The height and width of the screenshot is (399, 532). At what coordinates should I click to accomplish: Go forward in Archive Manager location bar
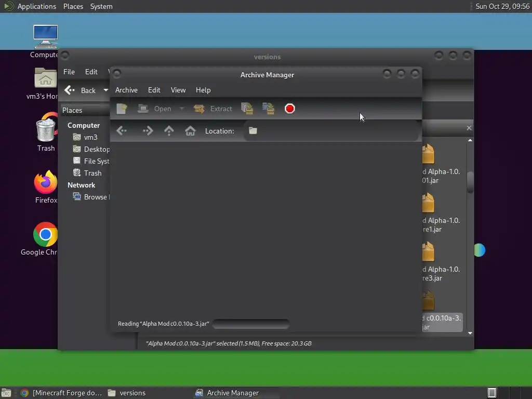click(148, 131)
